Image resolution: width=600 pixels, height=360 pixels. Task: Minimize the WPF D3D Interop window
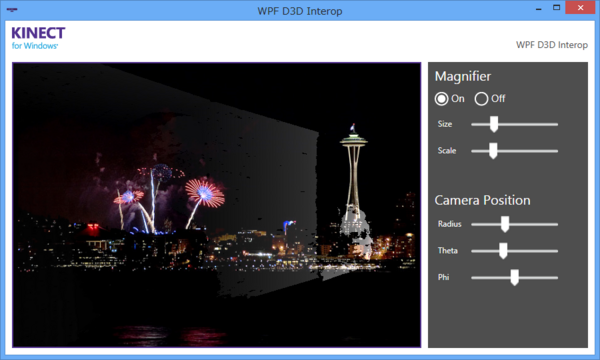[539, 8]
